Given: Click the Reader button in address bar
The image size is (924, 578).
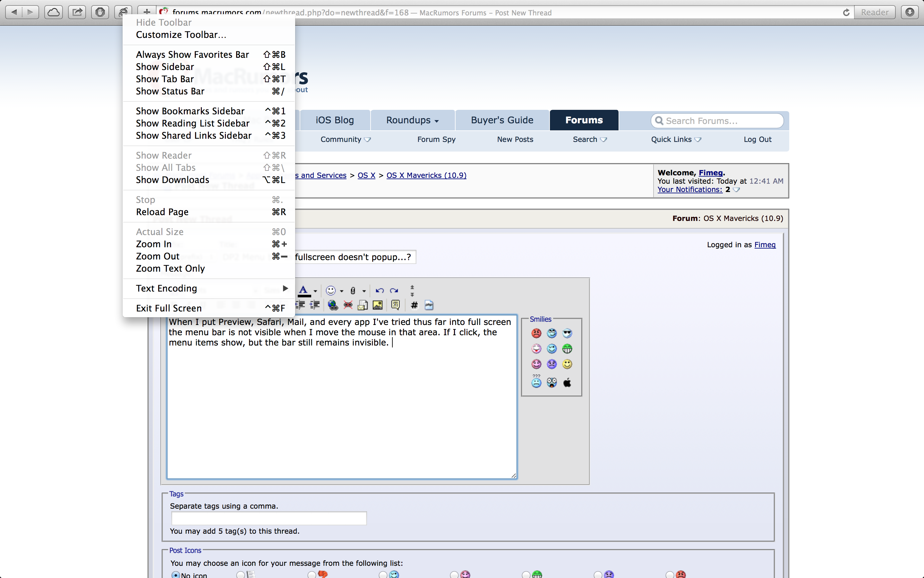Looking at the screenshot, I should (875, 12).
